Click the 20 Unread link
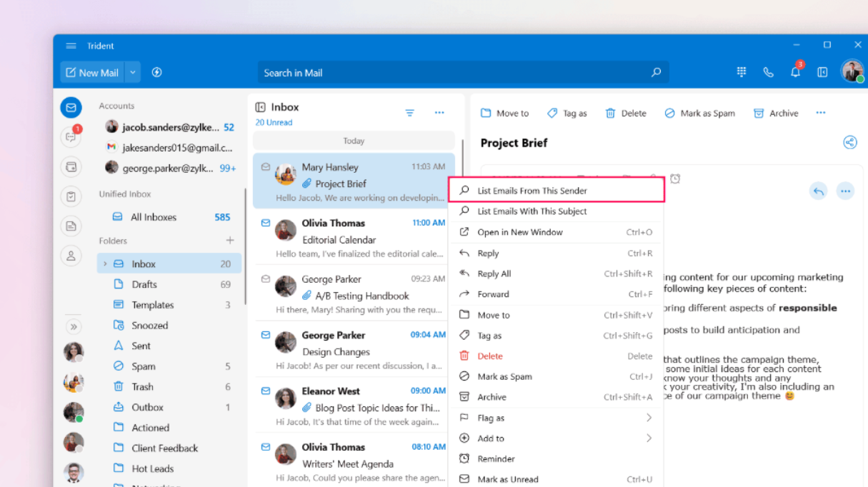This screenshot has height=487, width=868. click(274, 122)
